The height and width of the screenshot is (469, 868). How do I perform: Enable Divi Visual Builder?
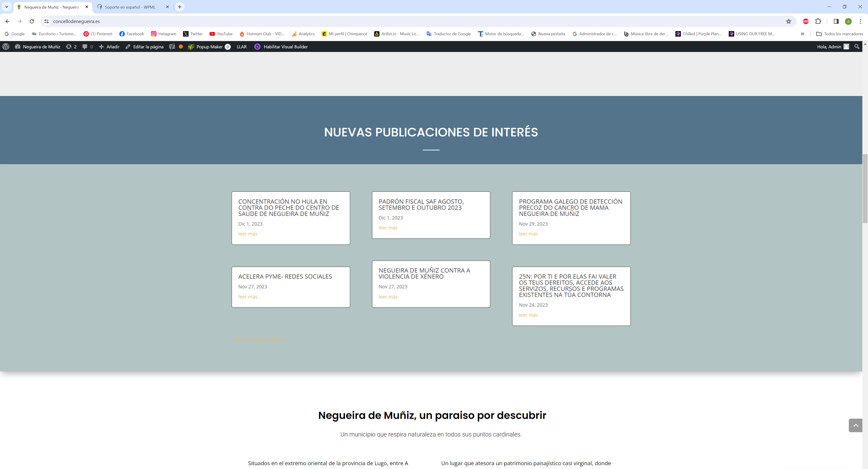point(281,47)
